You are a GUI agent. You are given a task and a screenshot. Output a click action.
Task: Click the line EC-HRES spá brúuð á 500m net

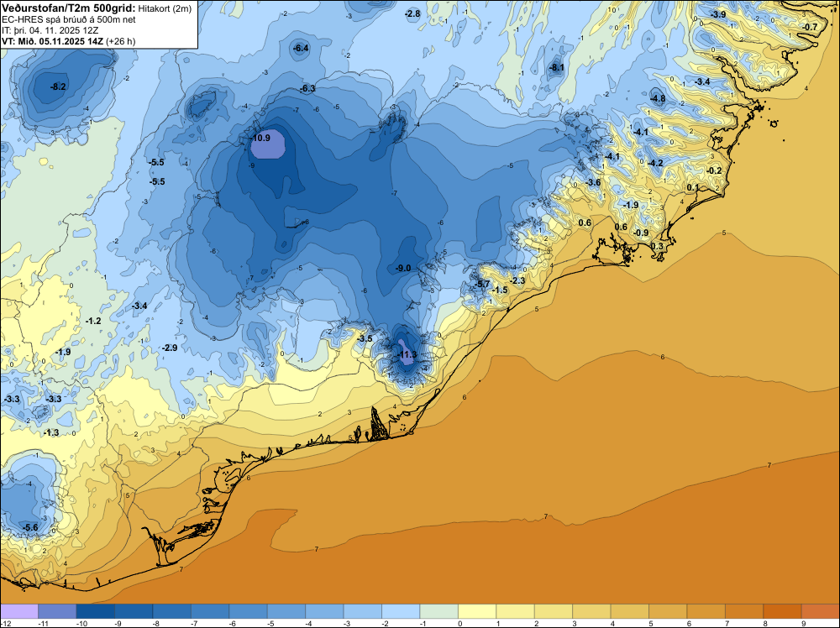[x=69, y=20]
